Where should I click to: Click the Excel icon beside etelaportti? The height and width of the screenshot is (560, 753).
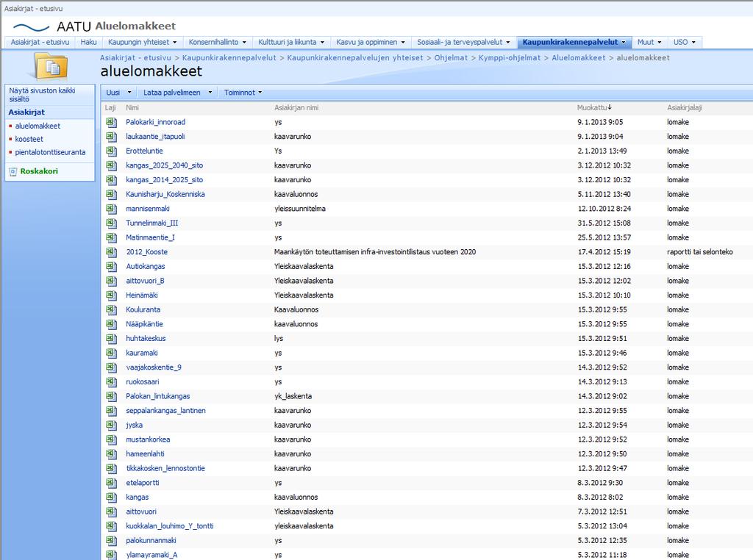[x=112, y=483]
